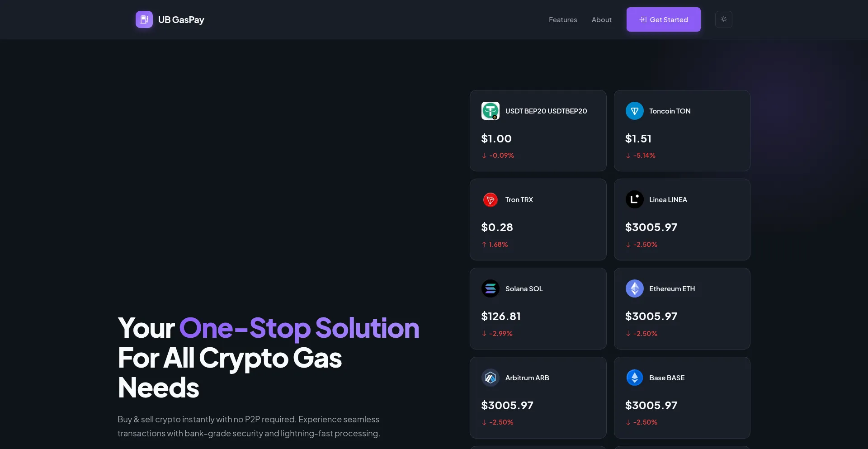Select the Solana SOL icon
Image resolution: width=868 pixels, height=449 pixels.
click(x=490, y=288)
